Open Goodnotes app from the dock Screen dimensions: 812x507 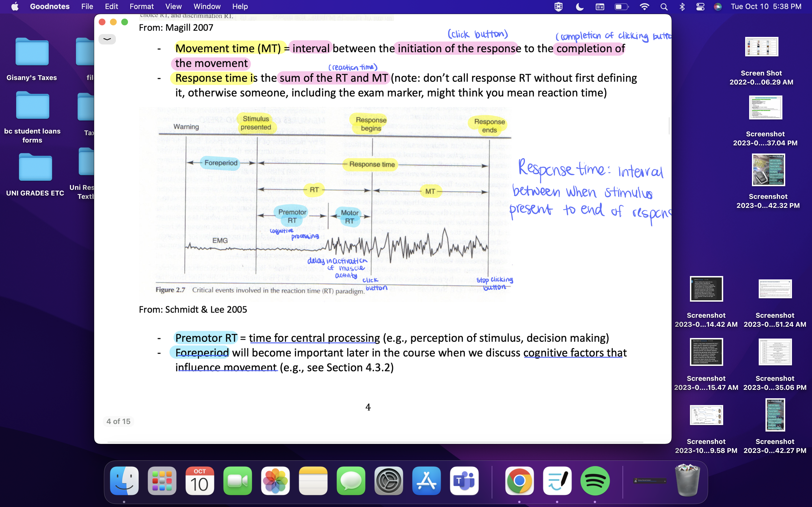click(557, 481)
